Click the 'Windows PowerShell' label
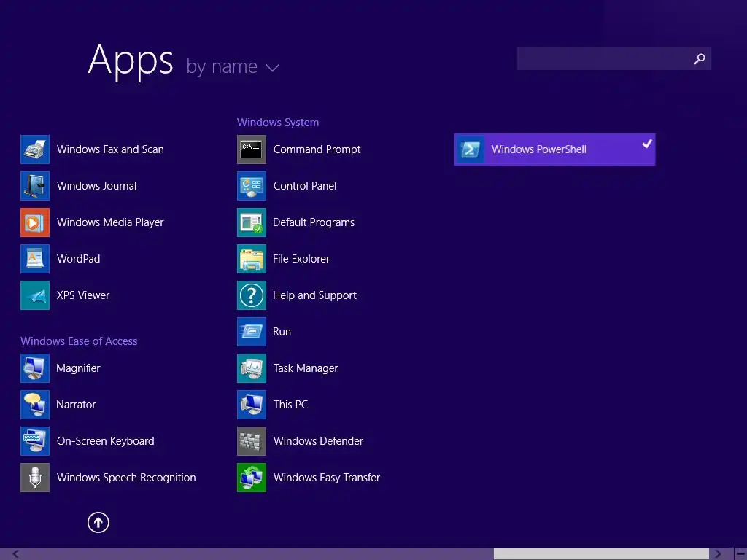 pos(539,149)
